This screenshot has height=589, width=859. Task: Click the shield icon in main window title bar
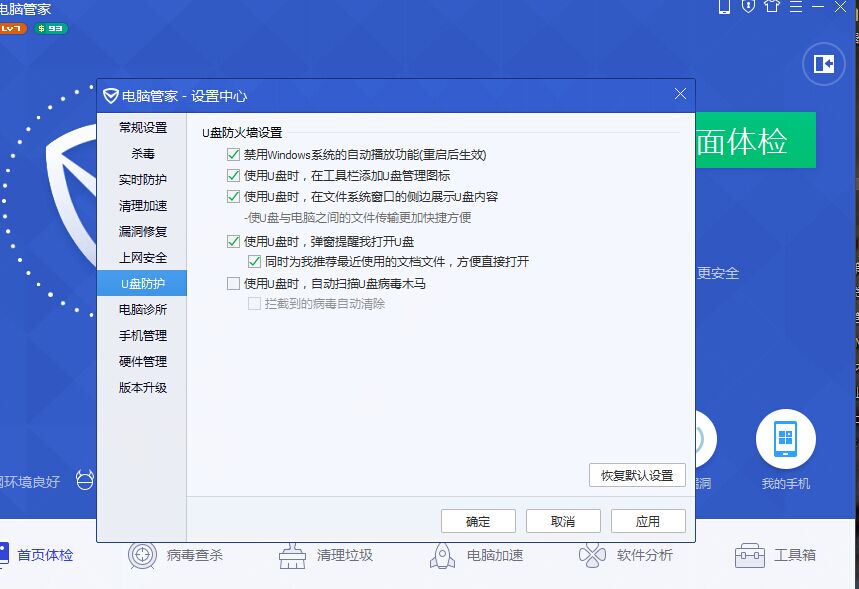click(748, 6)
